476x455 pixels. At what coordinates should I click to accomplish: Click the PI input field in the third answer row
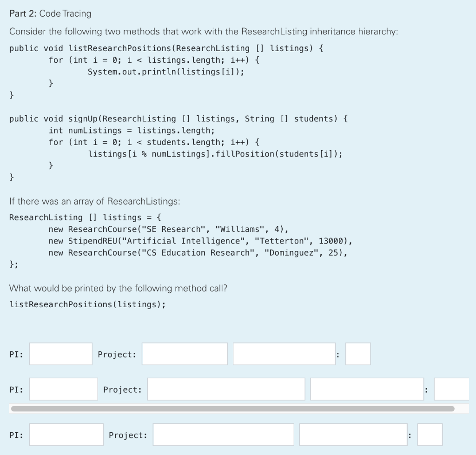pos(66,434)
